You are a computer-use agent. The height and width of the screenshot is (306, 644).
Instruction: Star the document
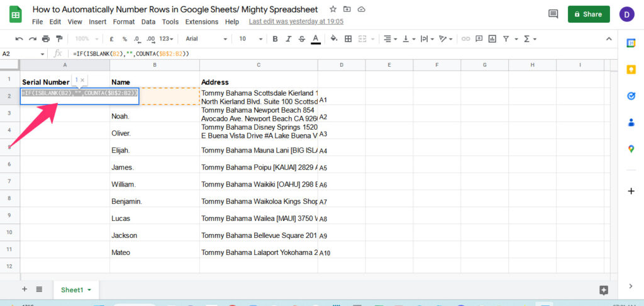(333, 9)
